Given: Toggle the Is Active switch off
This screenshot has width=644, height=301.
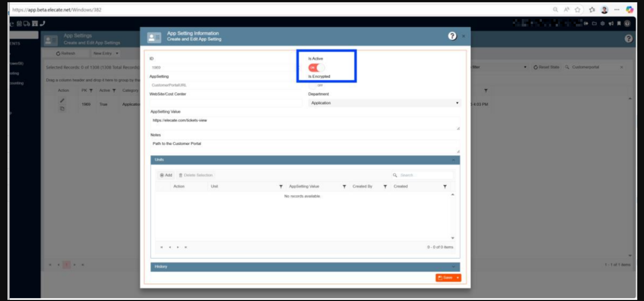Looking at the screenshot, I should click(x=316, y=68).
